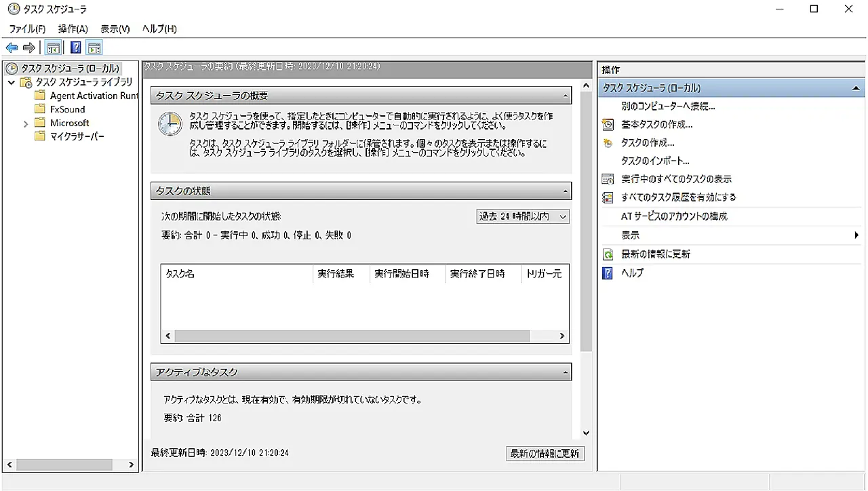Toggle the action pane toolbar icon
868x491 pixels.
(x=94, y=47)
